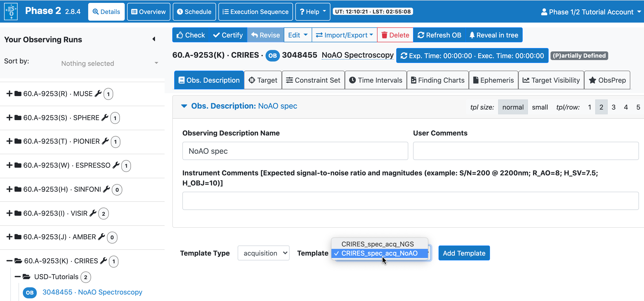
Task: Open 3048455 NoAO Spectroscopy tree link
Action: point(92,292)
